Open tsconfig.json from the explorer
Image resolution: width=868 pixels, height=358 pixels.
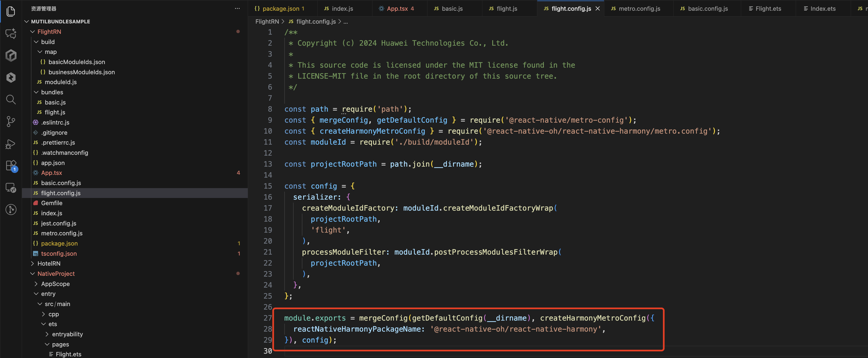59,254
